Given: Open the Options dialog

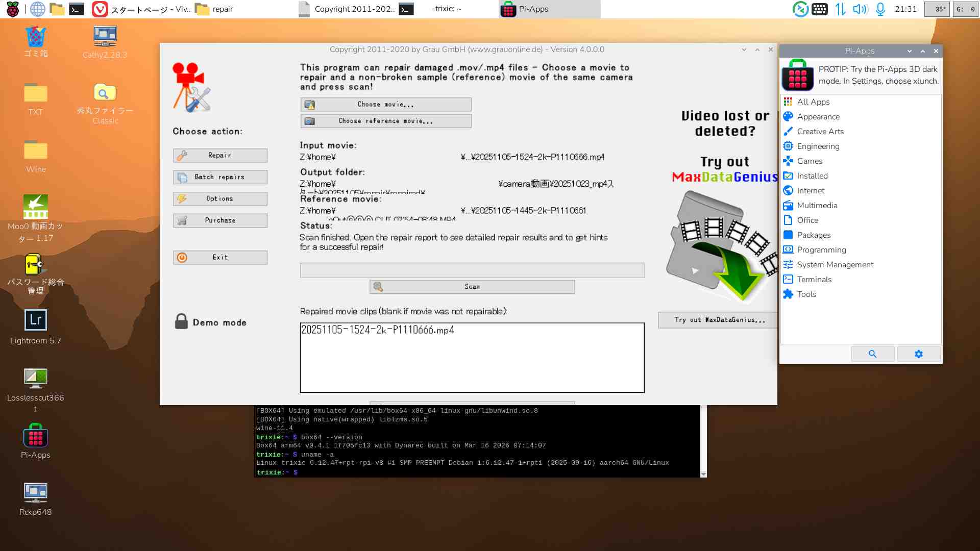Looking at the screenshot, I should pyautogui.click(x=220, y=199).
